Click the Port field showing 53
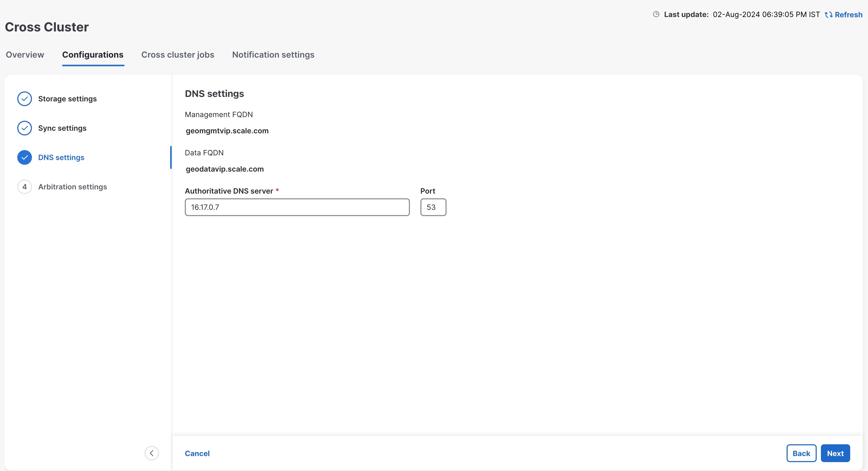 (433, 207)
